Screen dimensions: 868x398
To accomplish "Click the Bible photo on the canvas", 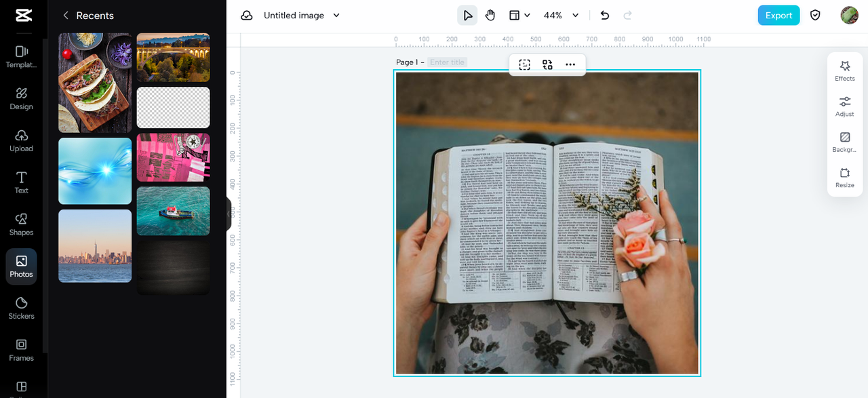I will (x=547, y=223).
